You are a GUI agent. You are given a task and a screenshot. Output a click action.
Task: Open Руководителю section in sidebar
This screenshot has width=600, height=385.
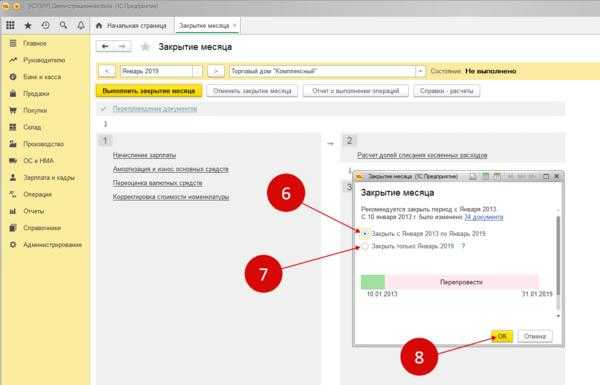click(44, 60)
